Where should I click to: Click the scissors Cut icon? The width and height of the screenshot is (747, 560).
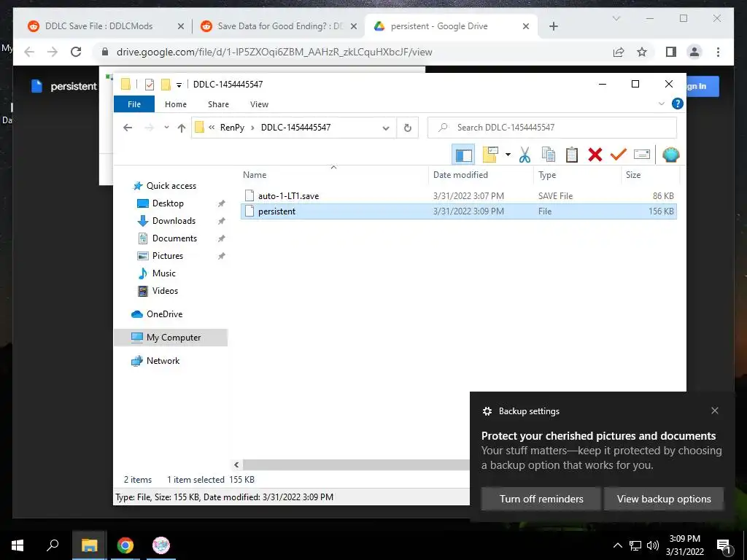tap(525, 155)
